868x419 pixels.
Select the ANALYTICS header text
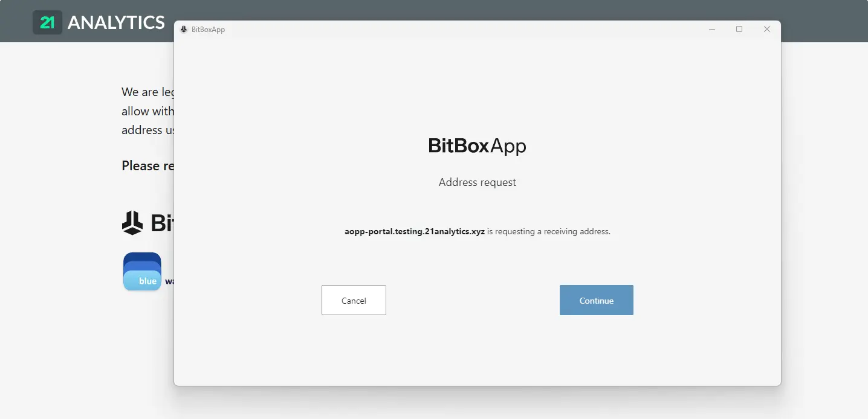tap(117, 22)
